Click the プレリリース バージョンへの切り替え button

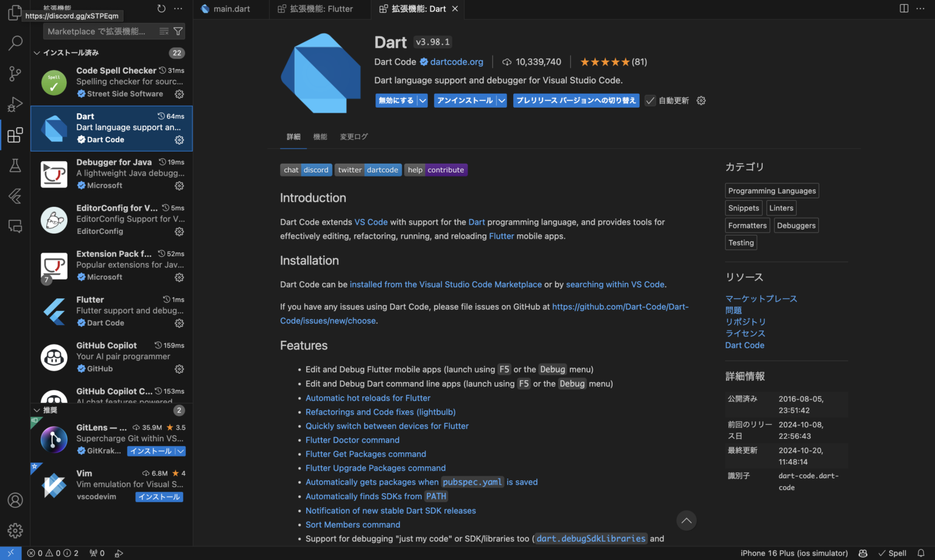click(576, 100)
